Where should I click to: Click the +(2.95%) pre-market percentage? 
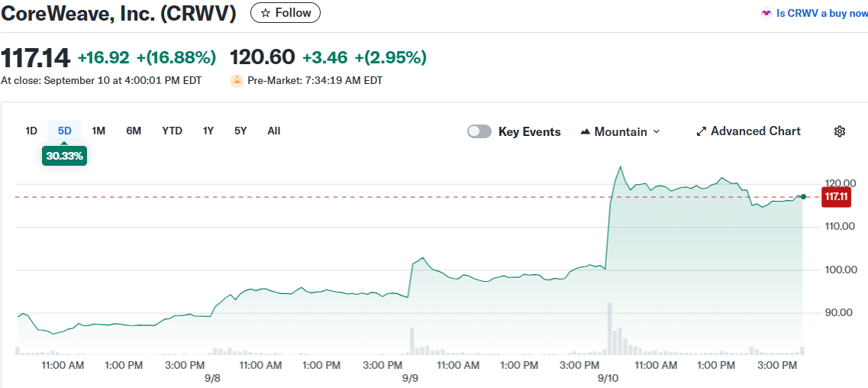point(391,57)
